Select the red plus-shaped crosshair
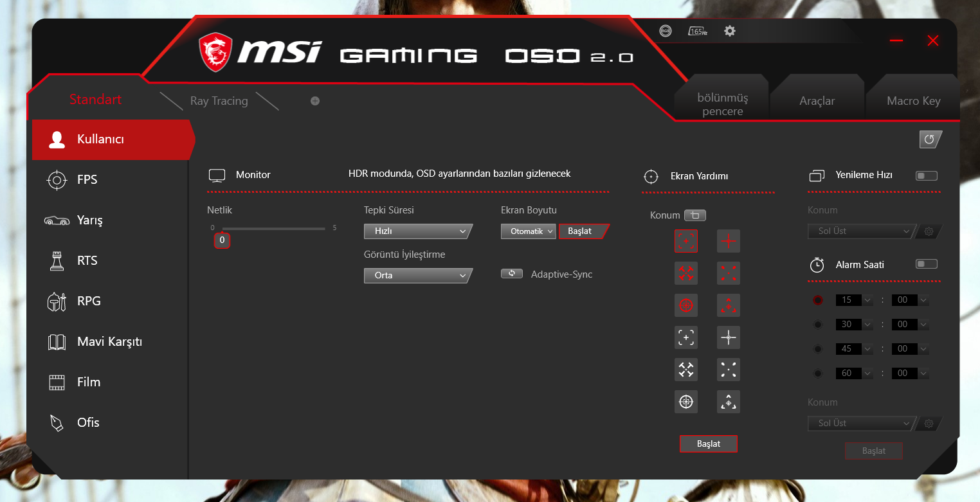 pyautogui.click(x=729, y=241)
